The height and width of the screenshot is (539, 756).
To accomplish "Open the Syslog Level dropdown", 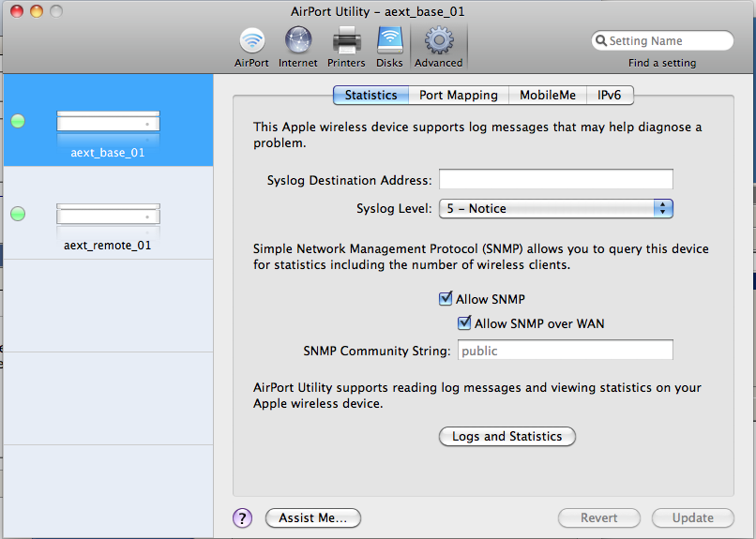I will point(556,208).
